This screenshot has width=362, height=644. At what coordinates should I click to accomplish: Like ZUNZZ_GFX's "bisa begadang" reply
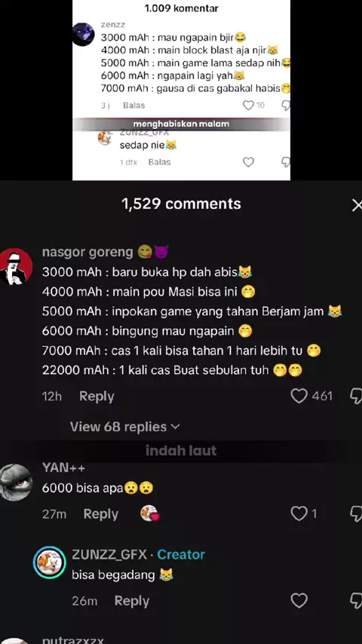pyautogui.click(x=299, y=601)
